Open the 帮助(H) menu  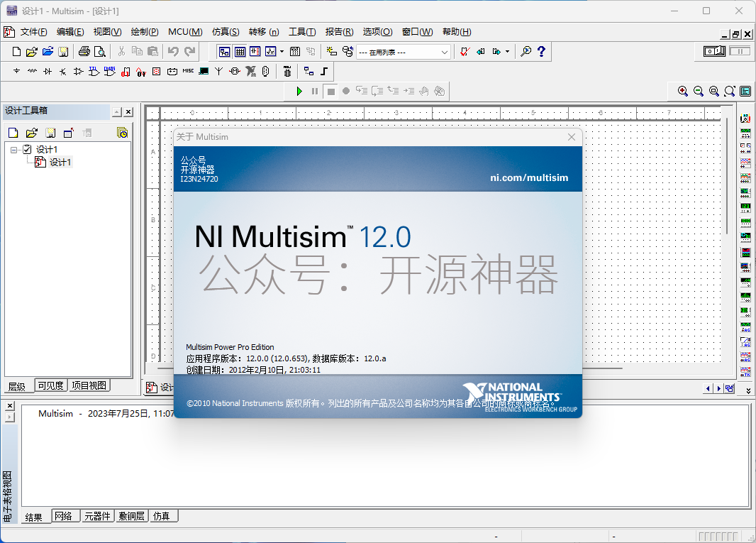[x=457, y=32]
